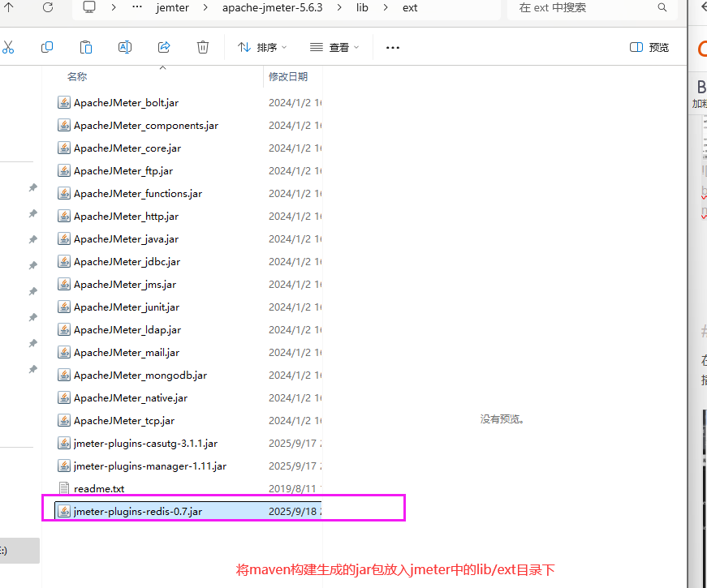Open the View (查看) dropdown
This screenshot has height=588, width=707.
coord(334,47)
